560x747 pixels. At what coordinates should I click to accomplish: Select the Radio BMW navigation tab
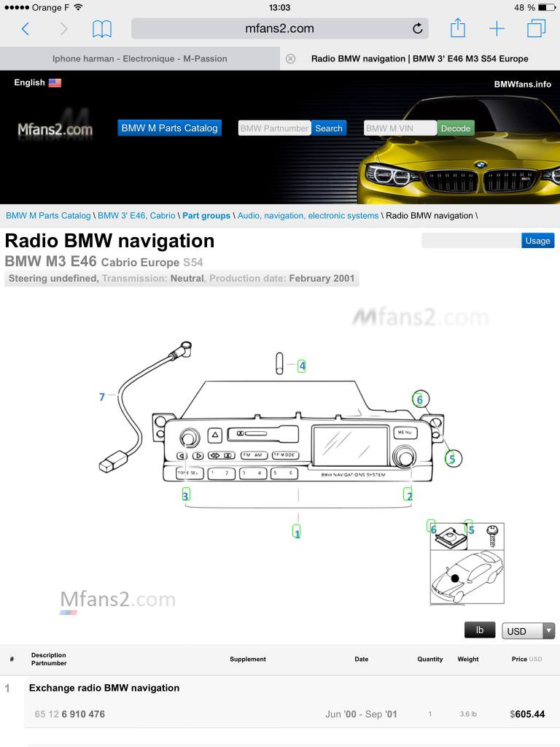click(419, 58)
